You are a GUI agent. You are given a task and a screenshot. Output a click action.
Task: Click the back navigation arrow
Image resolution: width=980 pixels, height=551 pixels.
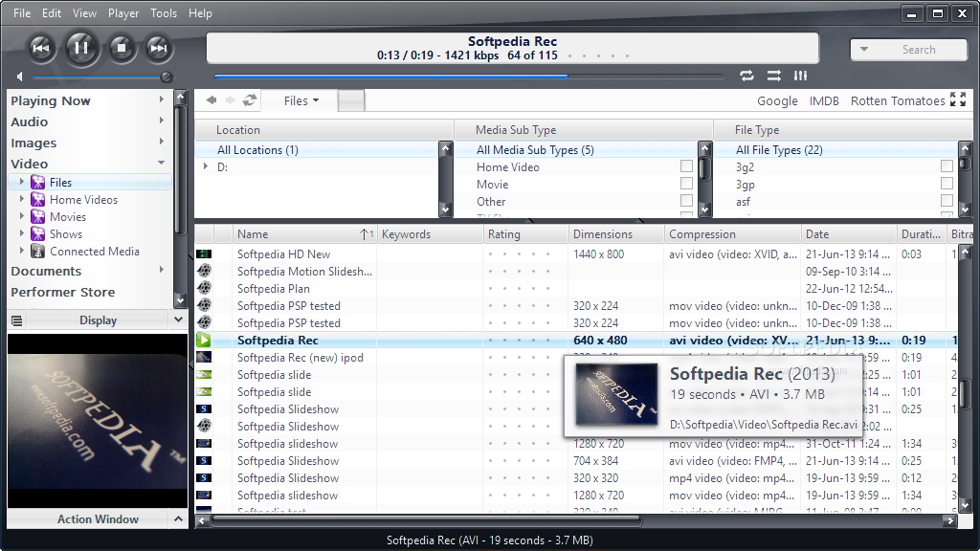tap(212, 99)
